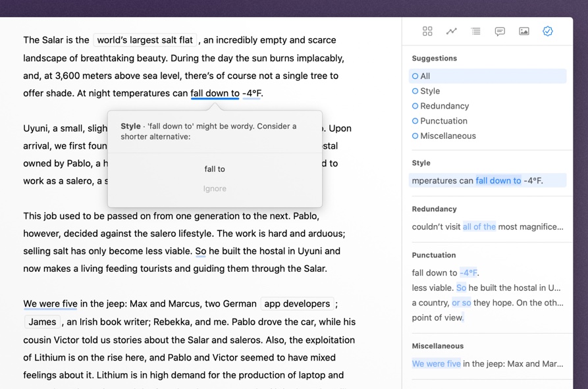Open the statistics graph icon
The image size is (588, 389).
coord(452,31)
